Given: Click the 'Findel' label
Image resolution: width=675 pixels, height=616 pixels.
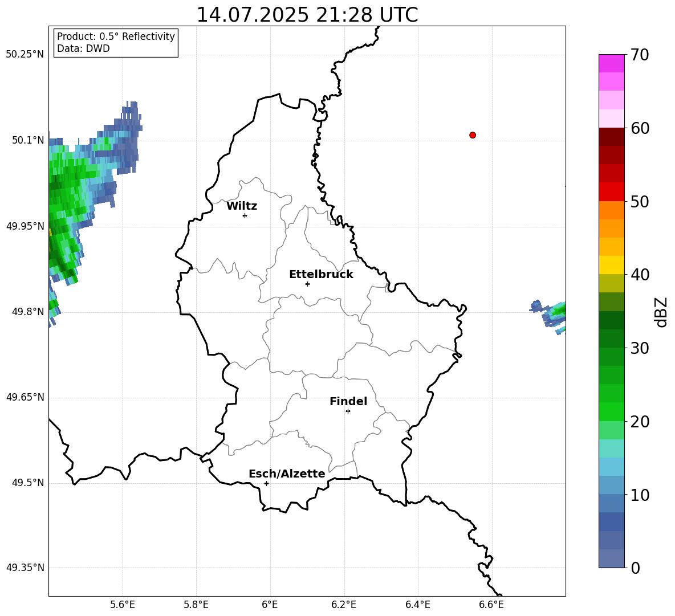Looking at the screenshot, I should pos(348,402).
